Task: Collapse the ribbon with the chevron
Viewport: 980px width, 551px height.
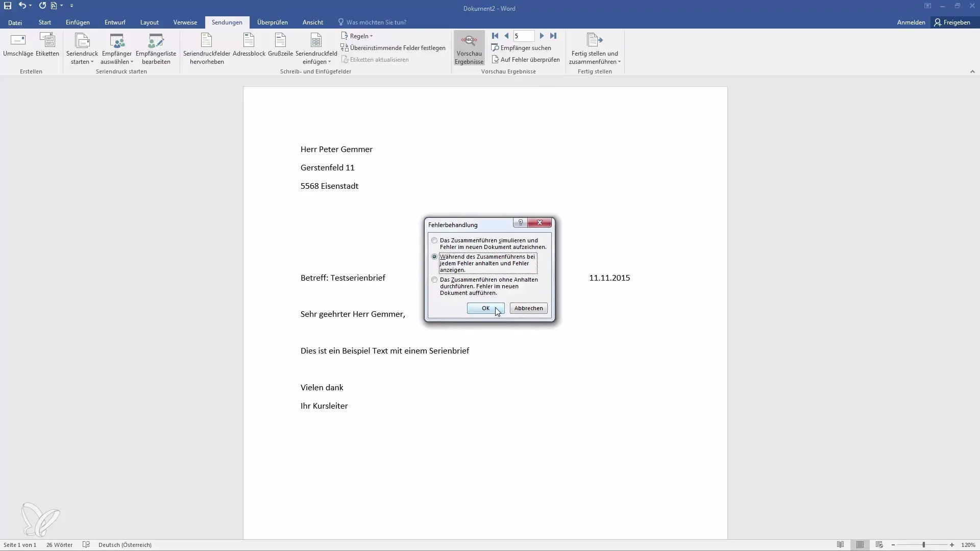Action: [x=972, y=71]
